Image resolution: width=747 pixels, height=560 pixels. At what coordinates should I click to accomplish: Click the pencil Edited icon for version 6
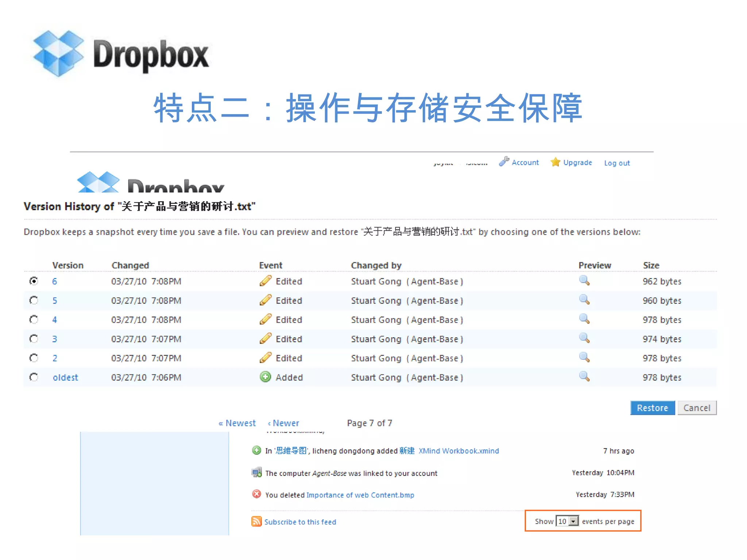(x=266, y=281)
